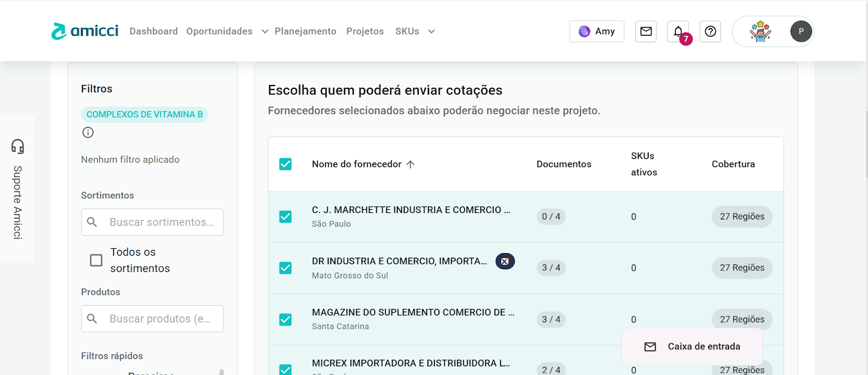The width and height of the screenshot is (868, 375).
Task: Sort by Nome do fornecedor arrow
Action: 411,164
